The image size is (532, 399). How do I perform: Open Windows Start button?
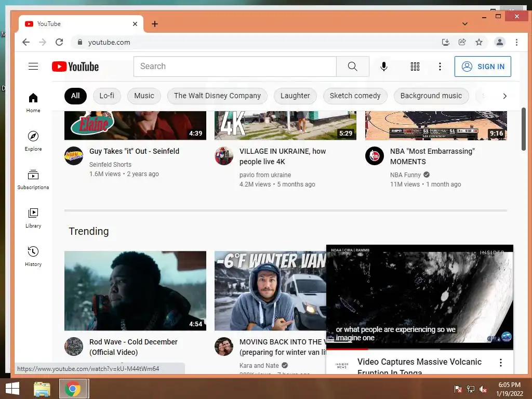[12, 389]
